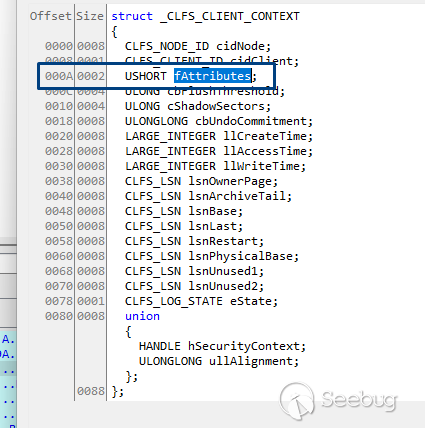Click the ullAlignment member line
The height and width of the screenshot is (428, 425).
pyautogui.click(x=219, y=361)
